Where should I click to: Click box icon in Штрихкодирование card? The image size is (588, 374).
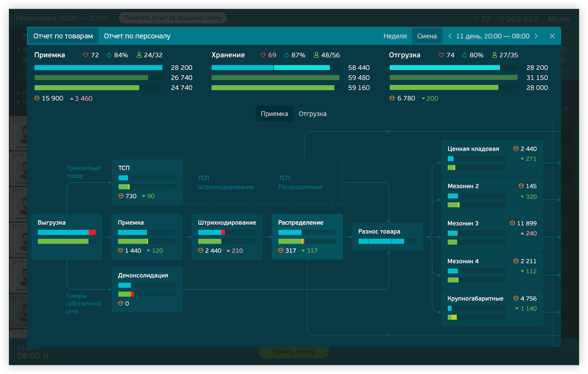coord(201,250)
